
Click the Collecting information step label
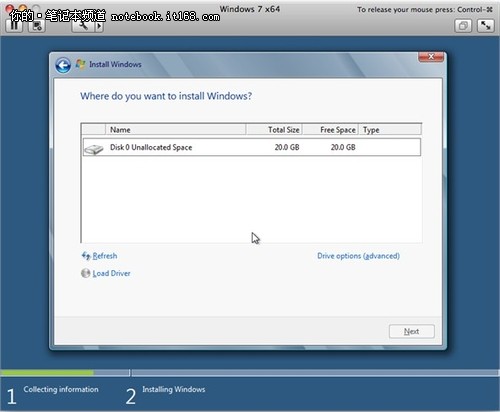tap(61, 389)
